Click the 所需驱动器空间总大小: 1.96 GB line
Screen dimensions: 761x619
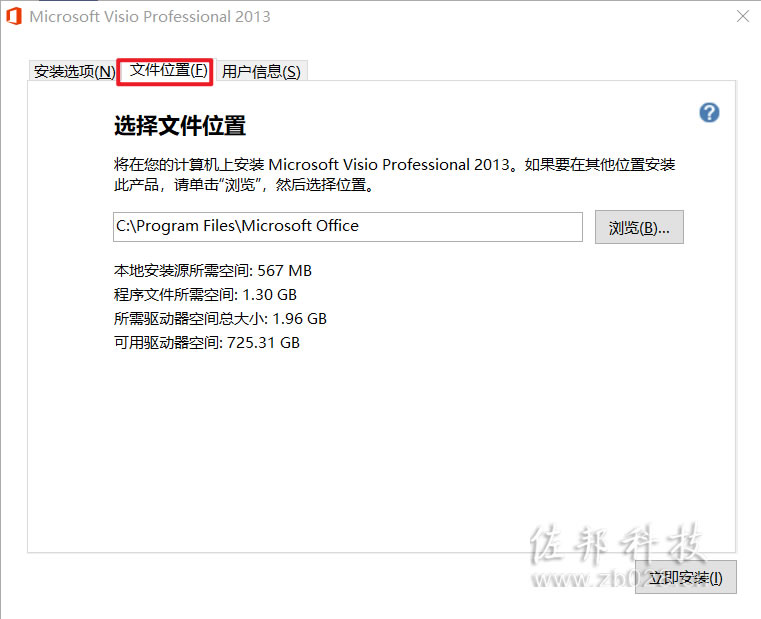click(x=220, y=318)
